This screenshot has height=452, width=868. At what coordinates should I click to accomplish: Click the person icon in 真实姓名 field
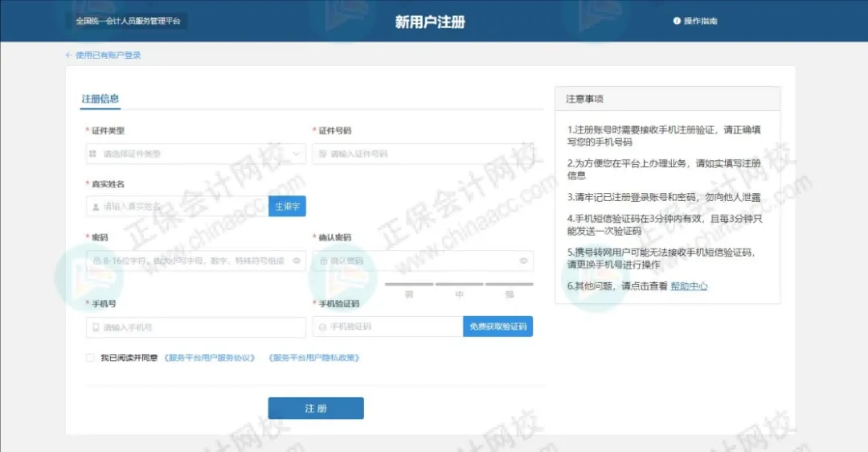point(96,207)
